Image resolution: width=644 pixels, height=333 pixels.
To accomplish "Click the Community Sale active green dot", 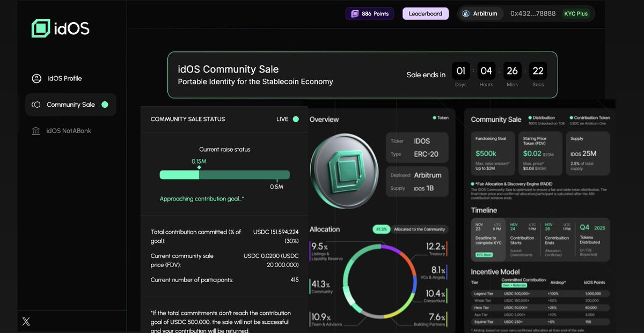I will [105, 105].
